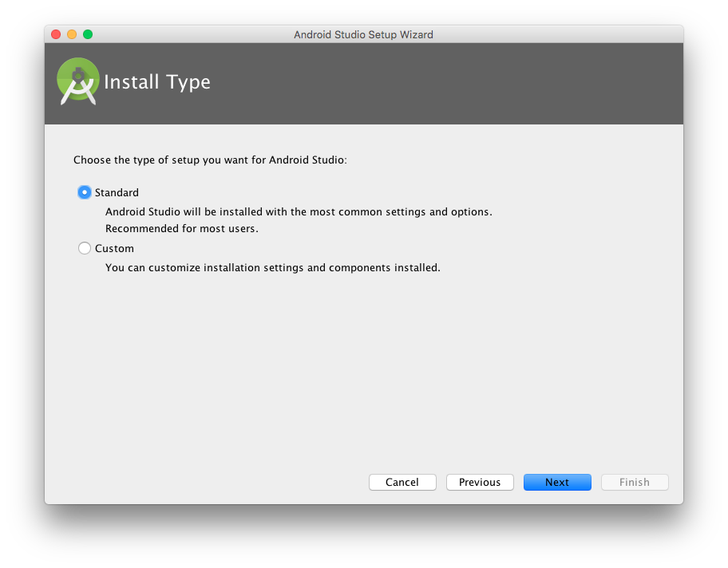Maximize the window with the green button
The width and height of the screenshot is (728, 568).
pyautogui.click(x=88, y=34)
